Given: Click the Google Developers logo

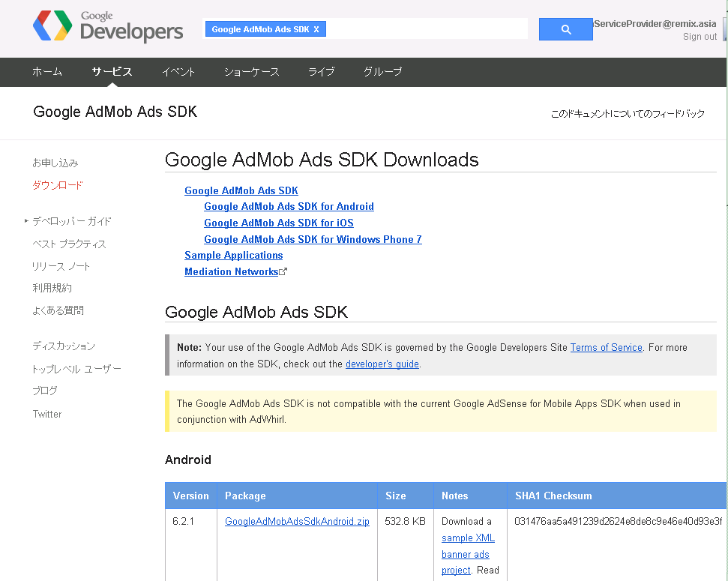Looking at the screenshot, I should point(108,26).
